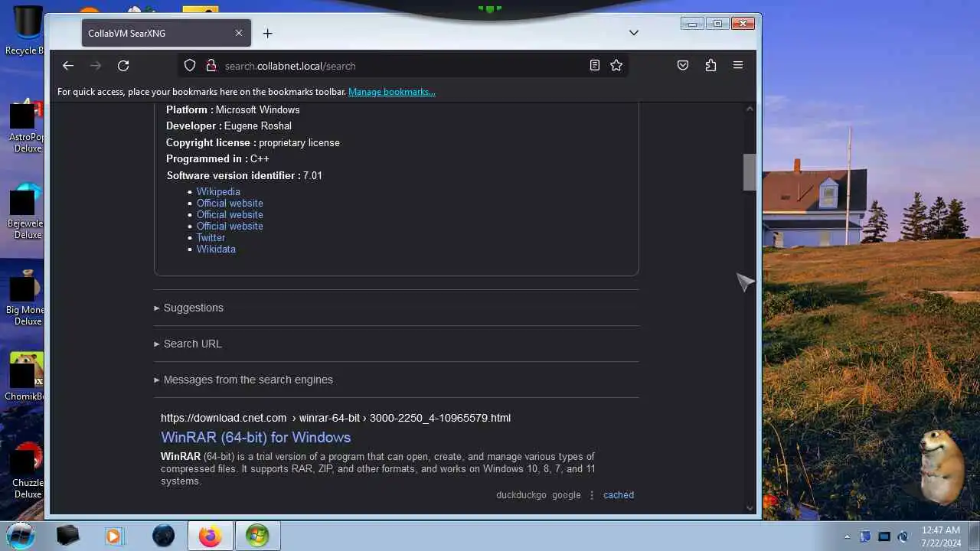The height and width of the screenshot is (551, 980).
Task: Open the Twitter link
Action: (x=211, y=238)
